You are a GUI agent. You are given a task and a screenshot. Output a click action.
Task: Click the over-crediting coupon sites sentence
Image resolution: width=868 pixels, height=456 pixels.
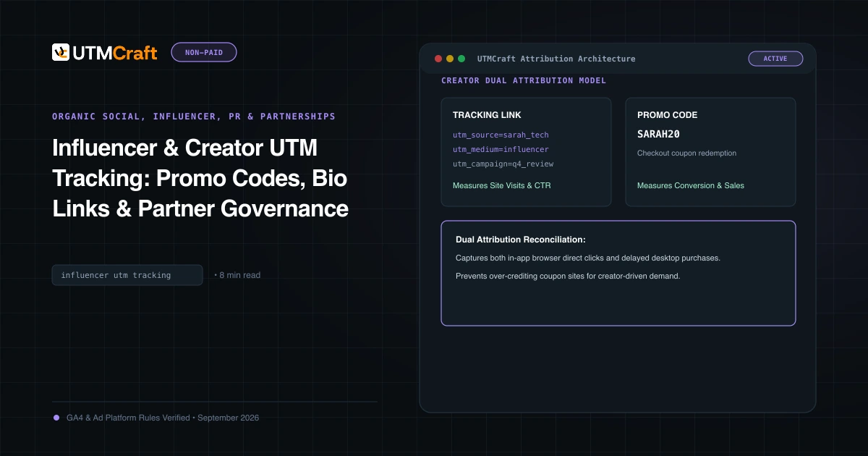point(568,276)
